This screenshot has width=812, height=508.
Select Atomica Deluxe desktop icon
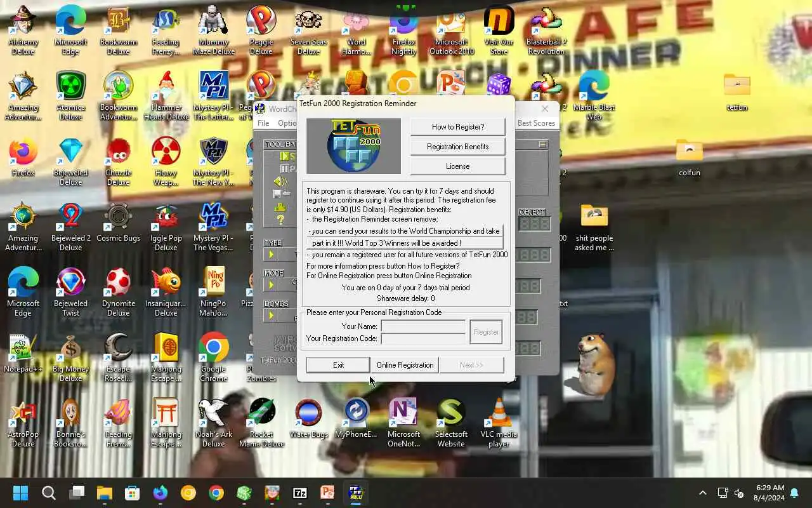(x=70, y=96)
